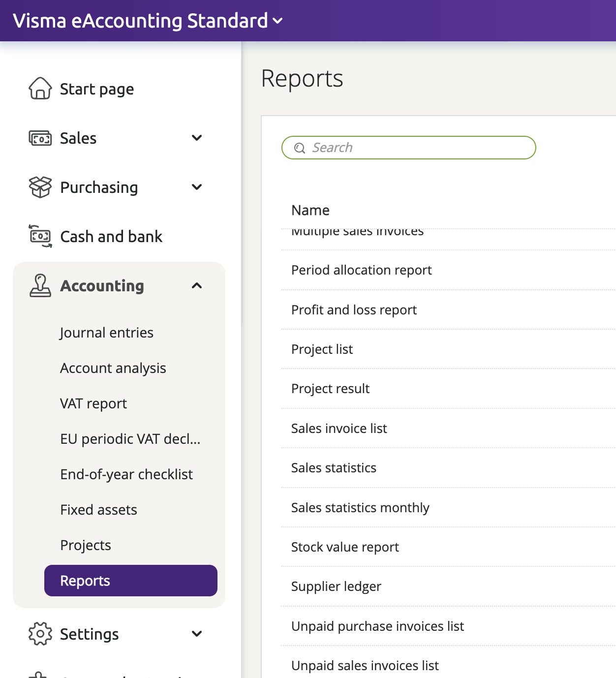
Task: Click the magnifier icon in search field
Action: 300,148
